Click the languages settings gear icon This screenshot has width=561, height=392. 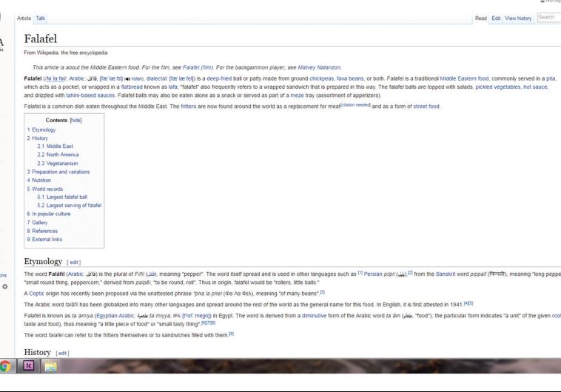tap(4, 286)
